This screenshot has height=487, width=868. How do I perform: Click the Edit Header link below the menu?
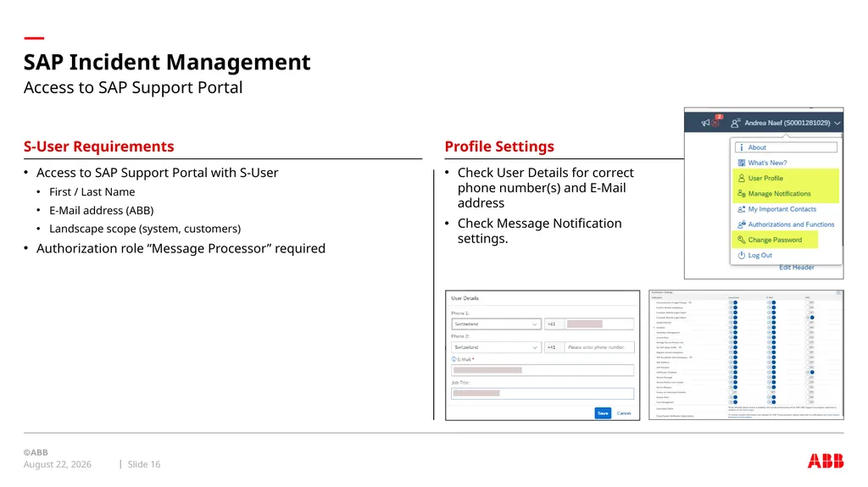[x=797, y=268]
